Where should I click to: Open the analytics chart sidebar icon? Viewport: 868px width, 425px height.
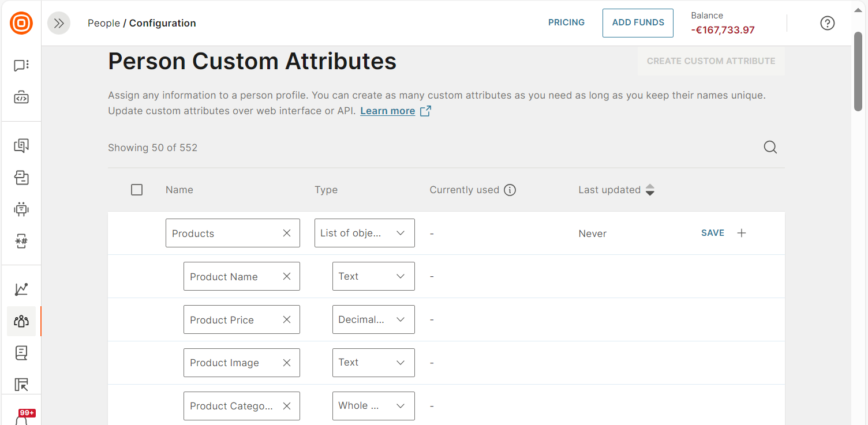click(21, 289)
